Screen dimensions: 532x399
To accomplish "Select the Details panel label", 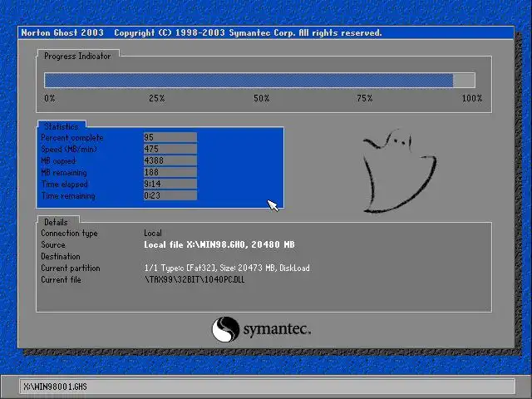I will click(56, 222).
